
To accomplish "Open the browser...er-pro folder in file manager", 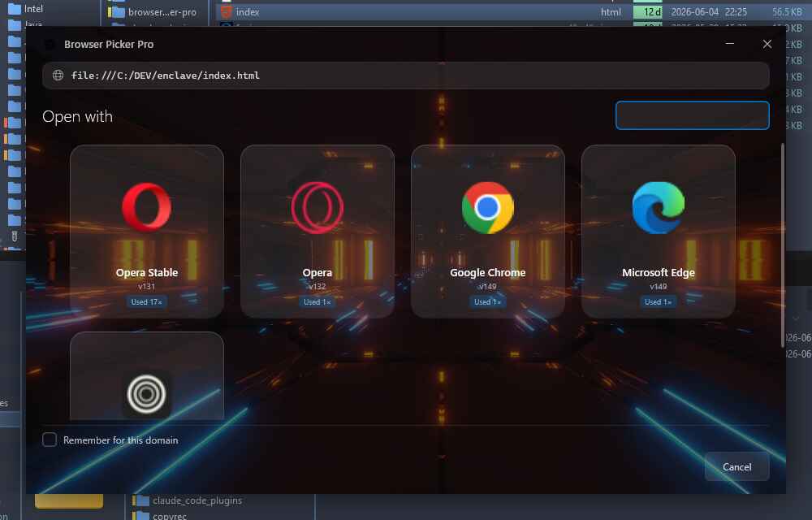I will (162, 12).
